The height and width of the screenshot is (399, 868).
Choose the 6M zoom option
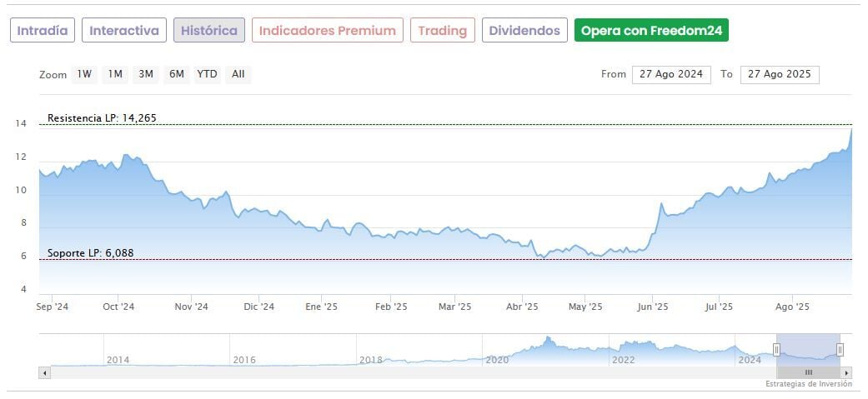176,74
